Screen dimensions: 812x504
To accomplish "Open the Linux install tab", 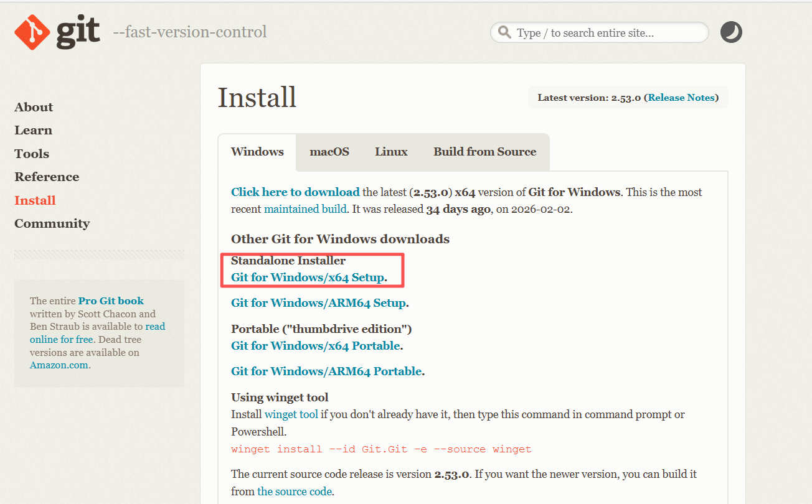I will [391, 152].
